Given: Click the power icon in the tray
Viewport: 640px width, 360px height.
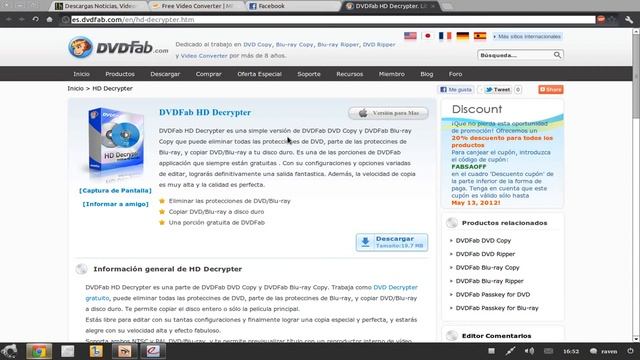Looking at the screenshot, I should pyautogui.click(x=631, y=351).
